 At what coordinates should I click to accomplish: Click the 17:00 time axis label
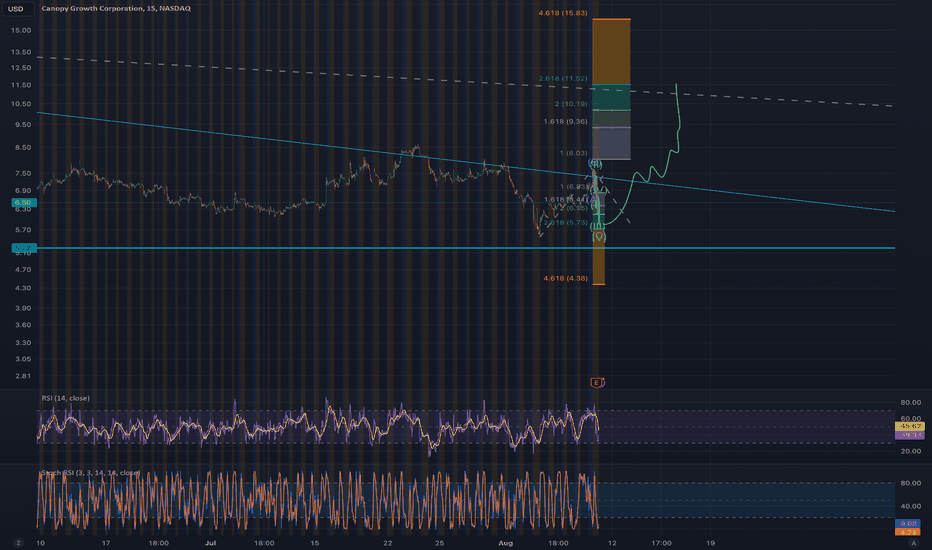point(662,543)
